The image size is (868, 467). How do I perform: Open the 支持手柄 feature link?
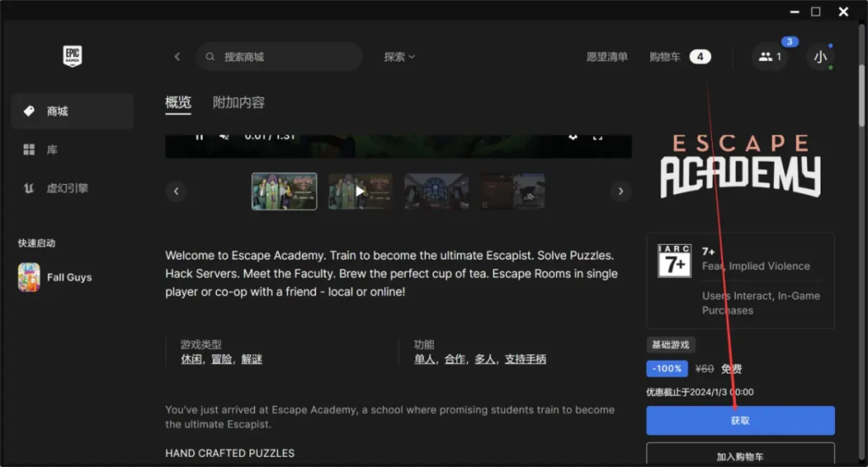click(526, 359)
